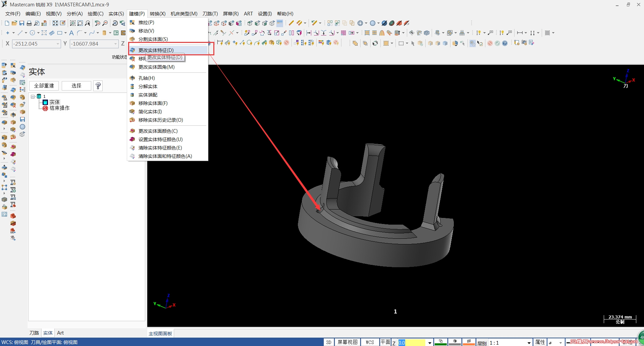The image size is (644, 346).
Task: Choose 移除实体历史记录(O) menu item
Action: pyautogui.click(x=168, y=120)
